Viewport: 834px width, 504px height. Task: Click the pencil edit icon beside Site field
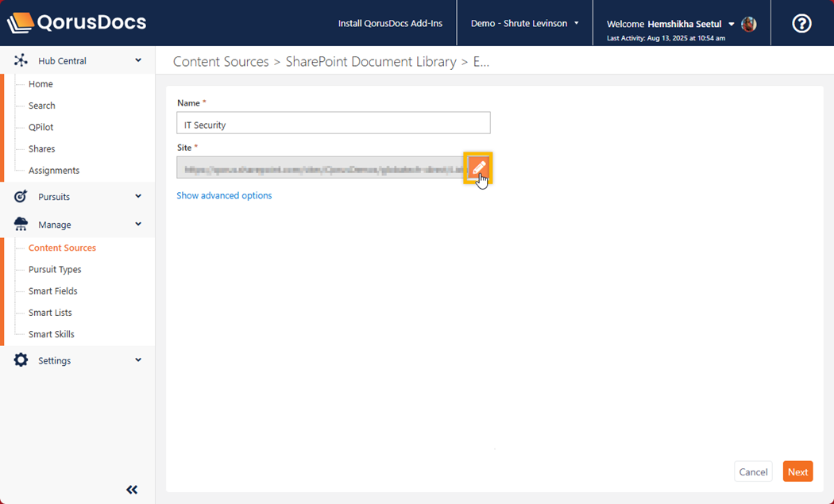click(478, 167)
